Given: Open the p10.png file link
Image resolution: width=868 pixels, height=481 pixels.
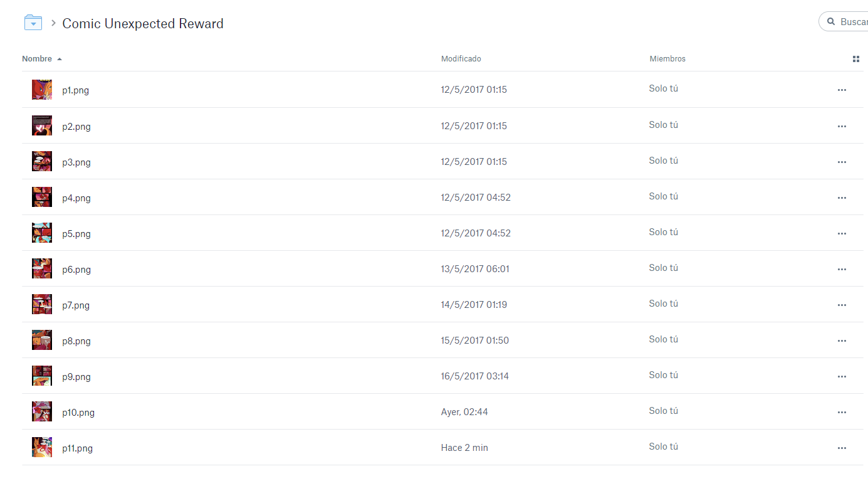Looking at the screenshot, I should [x=78, y=413].
